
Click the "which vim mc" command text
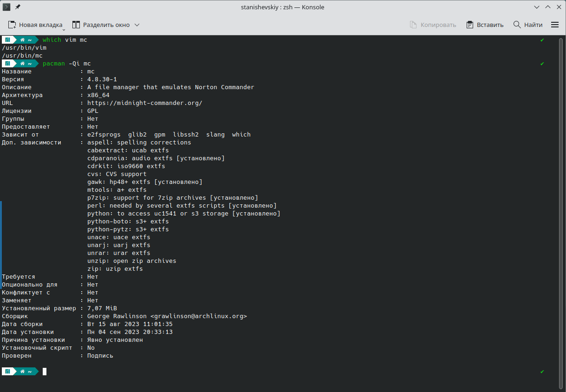[x=65, y=40]
